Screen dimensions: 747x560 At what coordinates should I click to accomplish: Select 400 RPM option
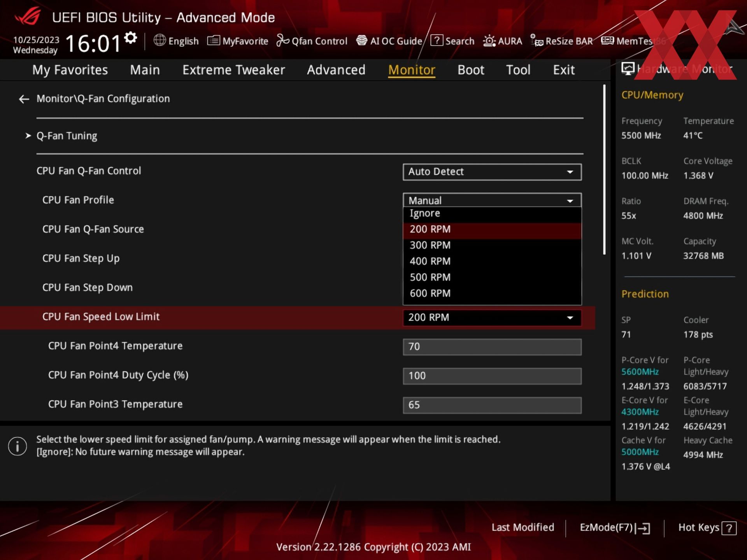(x=492, y=261)
